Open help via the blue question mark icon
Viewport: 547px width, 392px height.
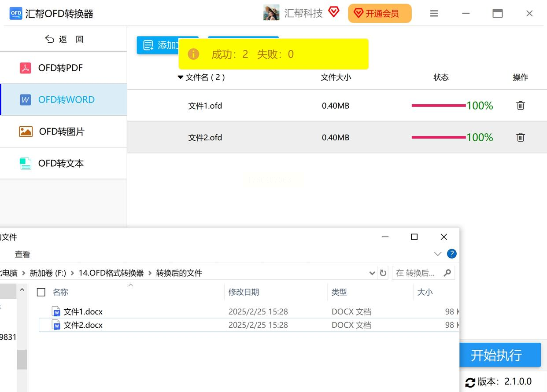[451, 254]
